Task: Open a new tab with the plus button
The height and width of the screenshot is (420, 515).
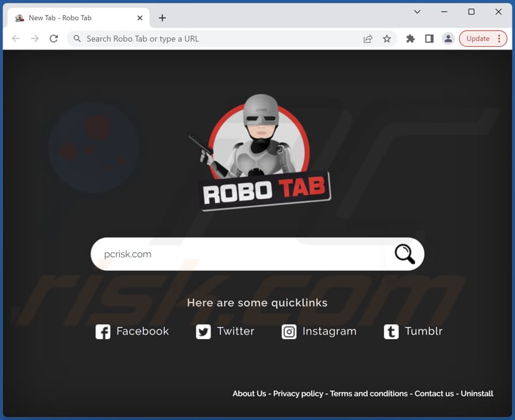Action: click(162, 18)
